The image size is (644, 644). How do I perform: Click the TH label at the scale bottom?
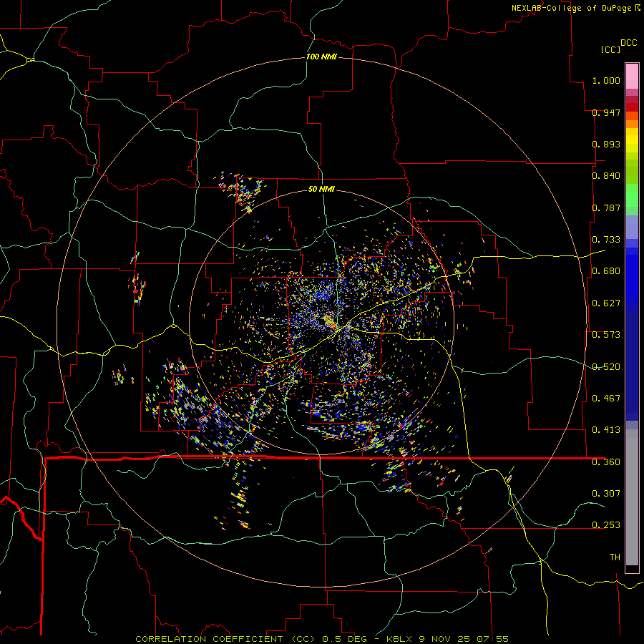(x=615, y=557)
